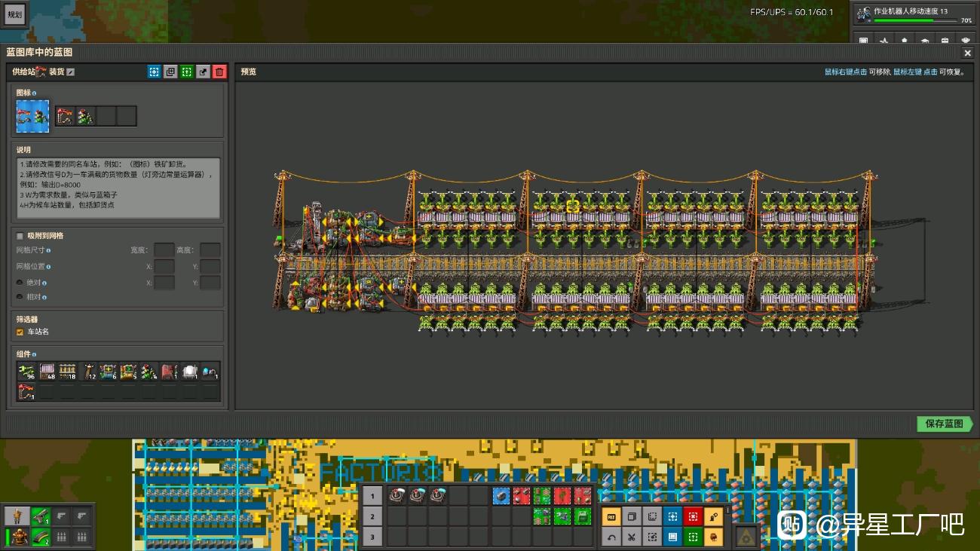Click the first remote item in quickbar
The height and width of the screenshot is (551, 980).
click(397, 496)
